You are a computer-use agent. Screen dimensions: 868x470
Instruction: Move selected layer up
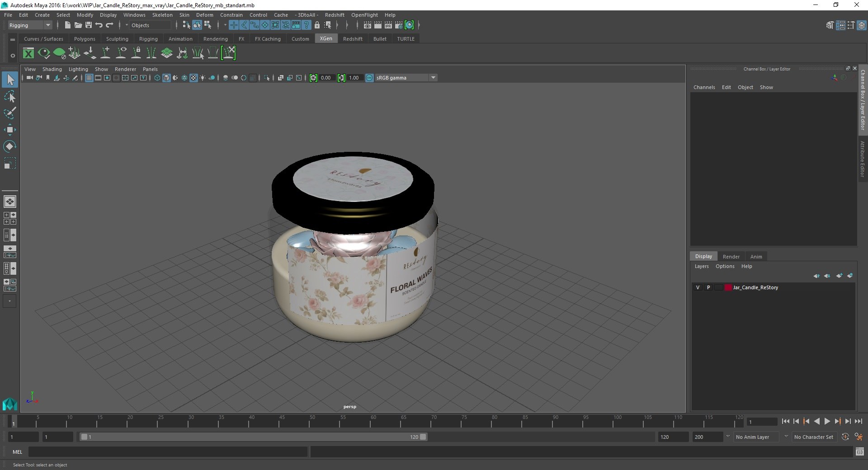coord(816,276)
